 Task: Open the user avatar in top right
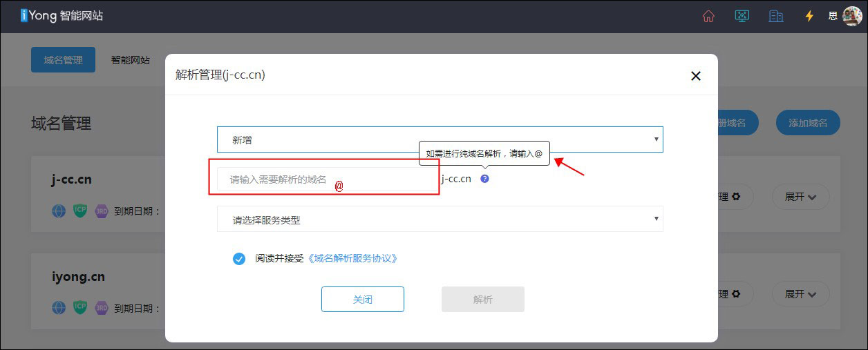852,16
